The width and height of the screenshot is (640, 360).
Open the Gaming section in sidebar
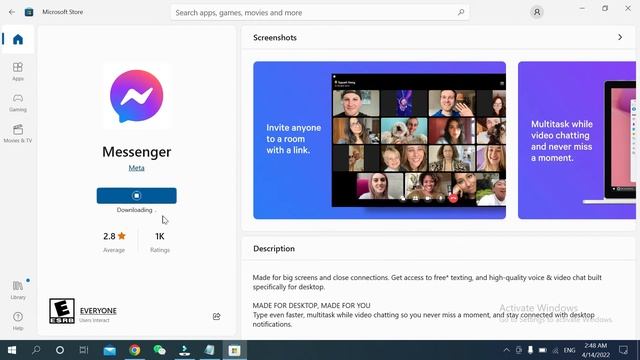(x=18, y=102)
